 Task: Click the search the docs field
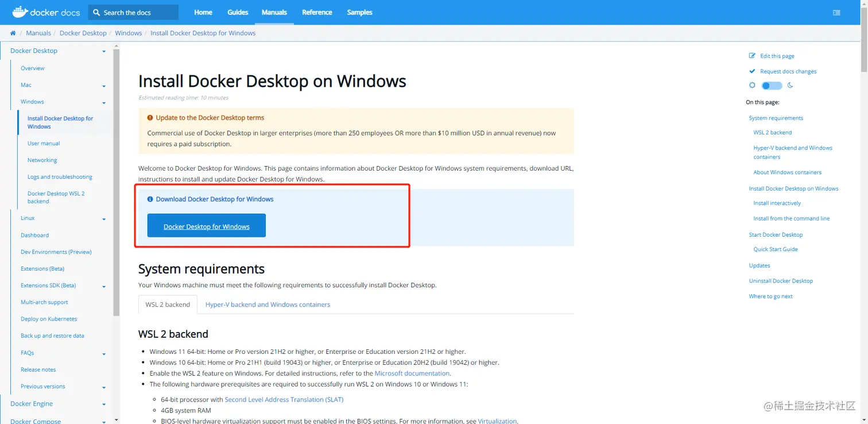click(133, 12)
